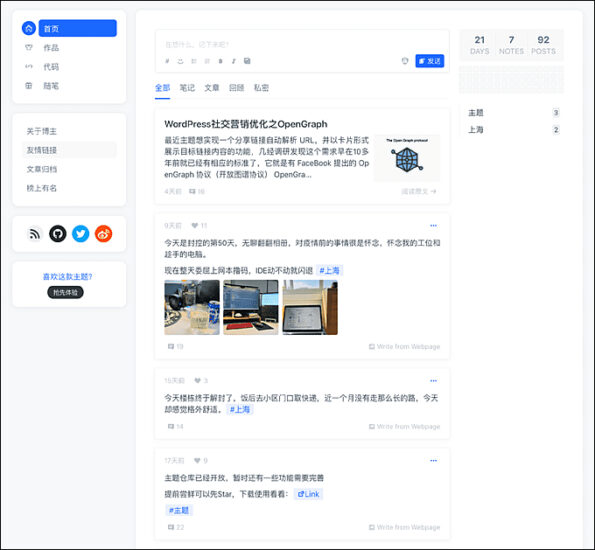Switch to the 私密 tab
Screen dimensions: 595x550
click(261, 88)
